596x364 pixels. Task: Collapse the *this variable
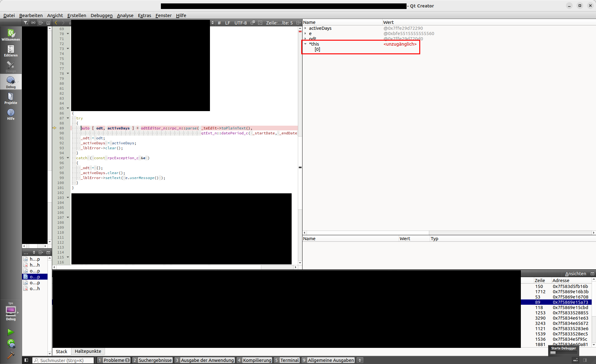pos(306,44)
